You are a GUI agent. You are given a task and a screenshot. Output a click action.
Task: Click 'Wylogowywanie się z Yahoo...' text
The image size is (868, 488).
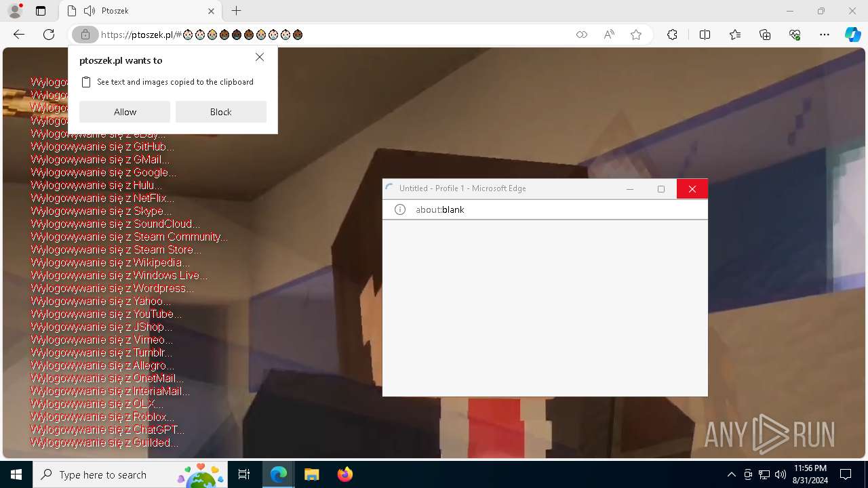101,302
